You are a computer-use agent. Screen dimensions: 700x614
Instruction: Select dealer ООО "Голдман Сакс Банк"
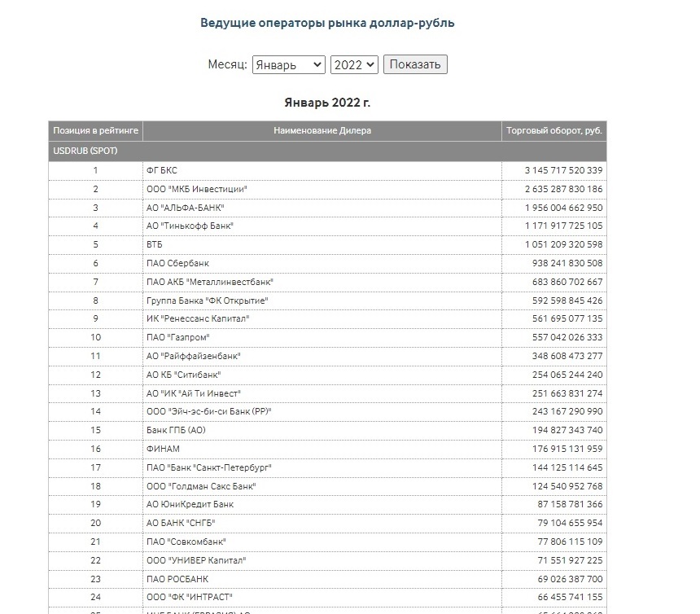[x=201, y=487]
